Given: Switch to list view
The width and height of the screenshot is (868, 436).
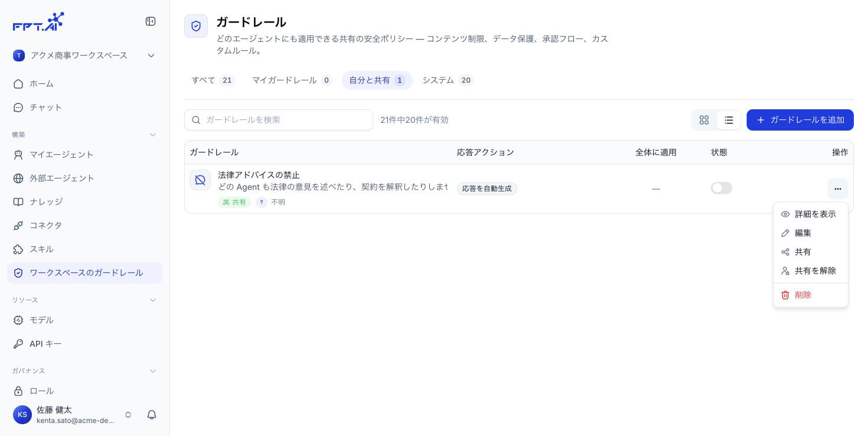Looking at the screenshot, I should [x=729, y=120].
